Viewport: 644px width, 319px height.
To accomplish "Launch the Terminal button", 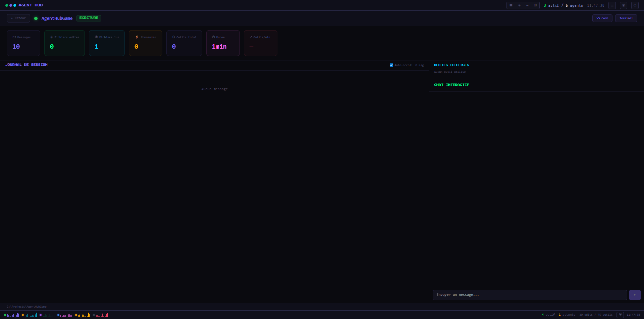I will pyautogui.click(x=626, y=18).
